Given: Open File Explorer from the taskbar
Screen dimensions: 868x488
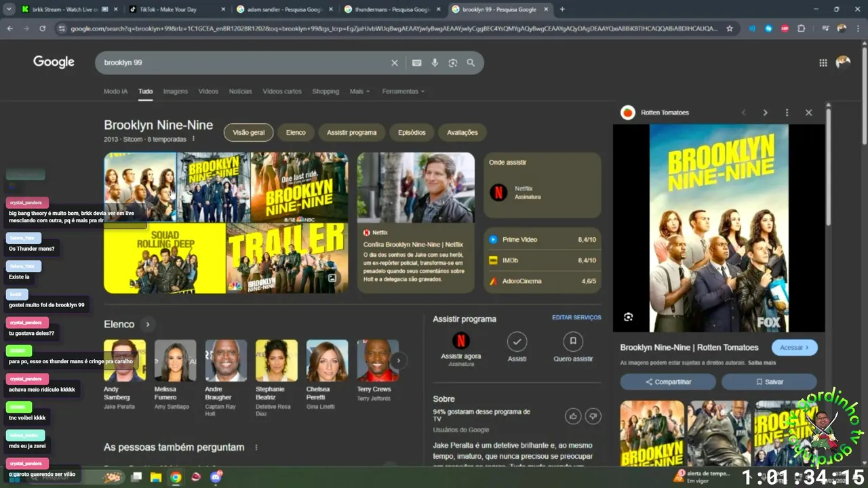Looking at the screenshot, I should point(156,477).
